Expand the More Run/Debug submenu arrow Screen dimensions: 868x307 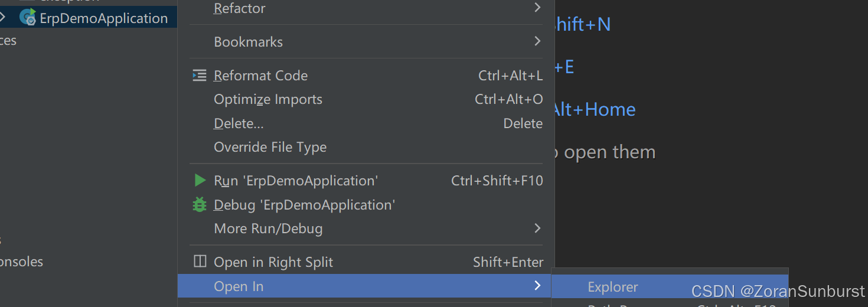click(537, 228)
